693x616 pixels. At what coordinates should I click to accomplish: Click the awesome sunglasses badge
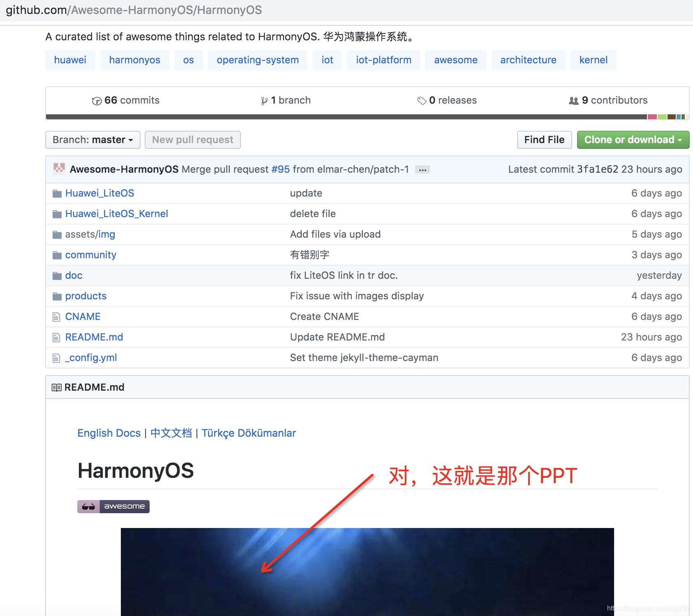click(x=113, y=506)
